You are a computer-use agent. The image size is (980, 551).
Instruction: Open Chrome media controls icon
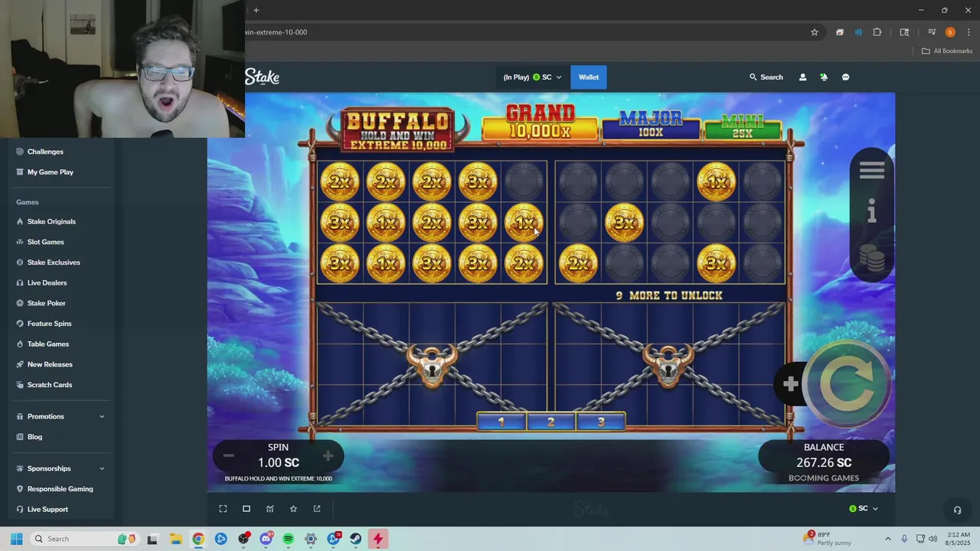932,32
